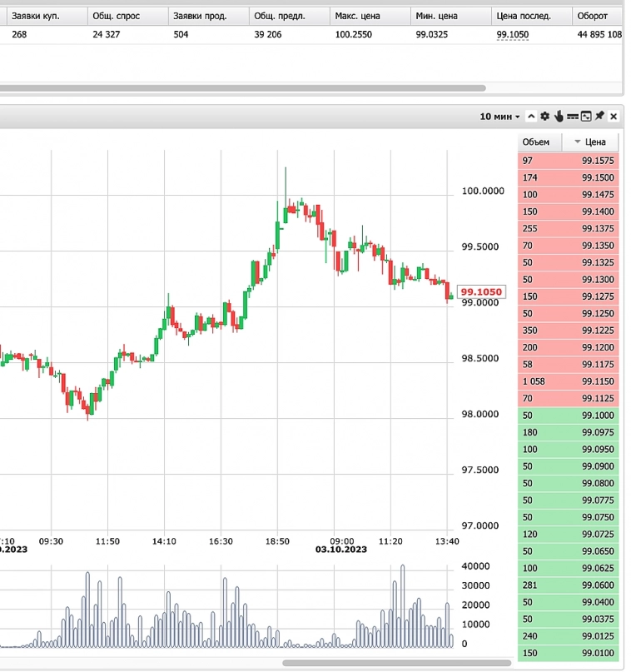This screenshot has width=631, height=672.
Task: Click the red 99.1050 price tag on chart
Action: (x=481, y=292)
